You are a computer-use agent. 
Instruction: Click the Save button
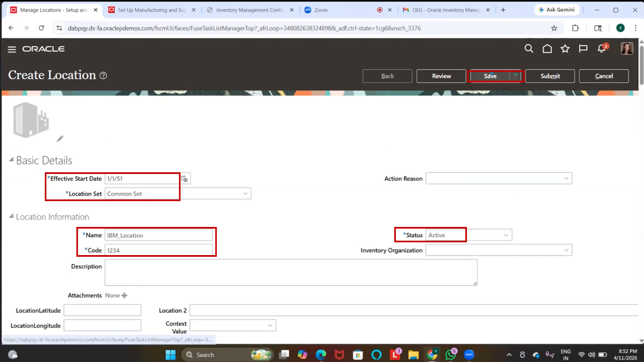tap(490, 76)
